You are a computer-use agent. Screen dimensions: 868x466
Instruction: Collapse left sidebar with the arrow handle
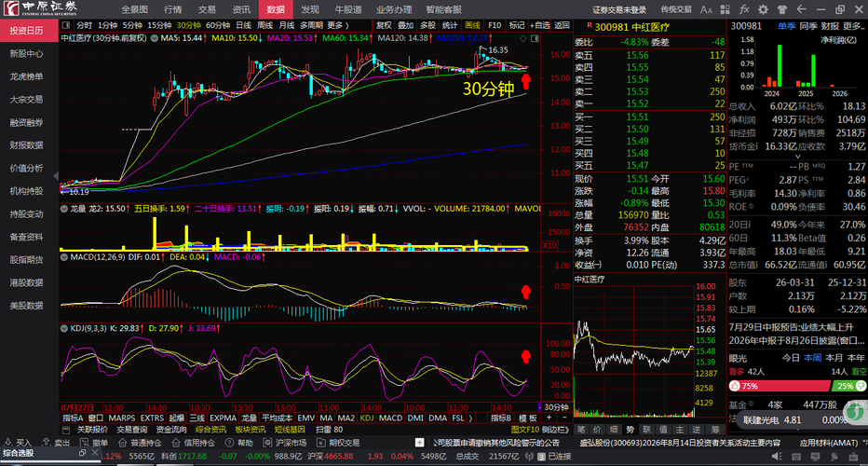(56, 176)
